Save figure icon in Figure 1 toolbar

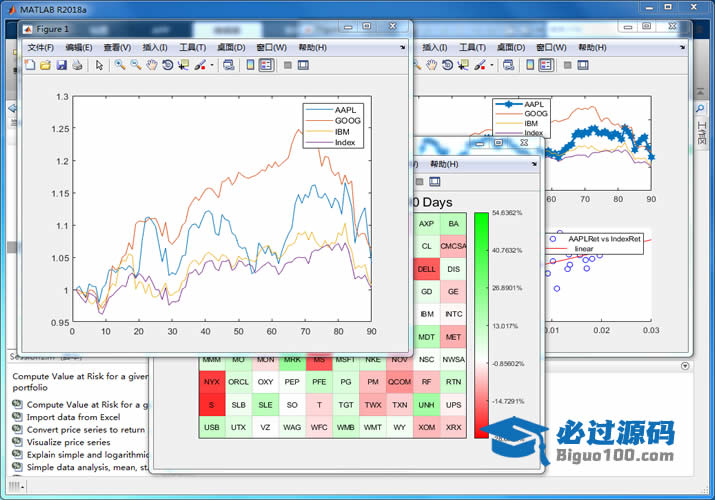pyautogui.click(x=62, y=65)
